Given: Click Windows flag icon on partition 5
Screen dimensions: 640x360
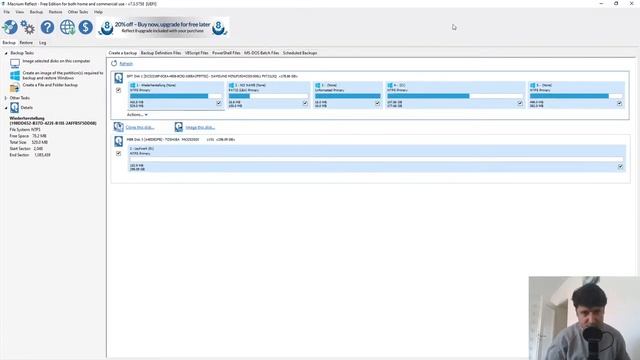Looking at the screenshot, I should (532, 85).
